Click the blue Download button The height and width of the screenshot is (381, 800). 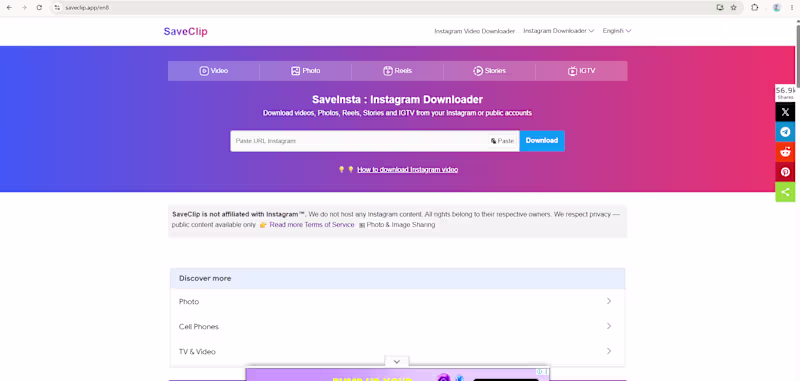pos(542,141)
